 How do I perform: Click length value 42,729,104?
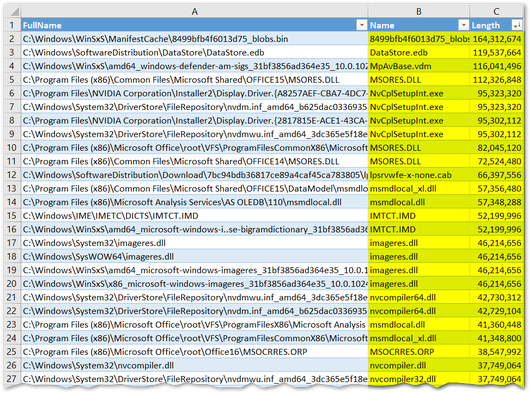[496, 311]
